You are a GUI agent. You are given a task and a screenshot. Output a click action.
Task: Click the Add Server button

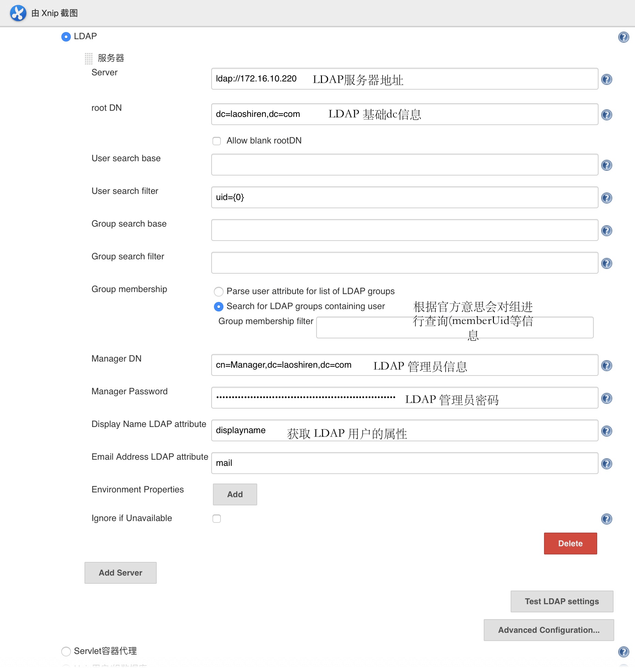tap(121, 573)
